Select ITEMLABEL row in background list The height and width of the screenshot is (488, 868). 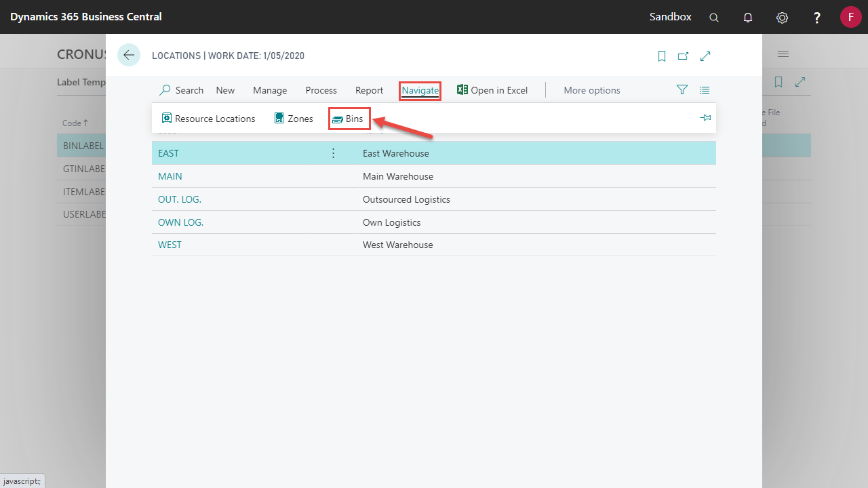point(81,192)
